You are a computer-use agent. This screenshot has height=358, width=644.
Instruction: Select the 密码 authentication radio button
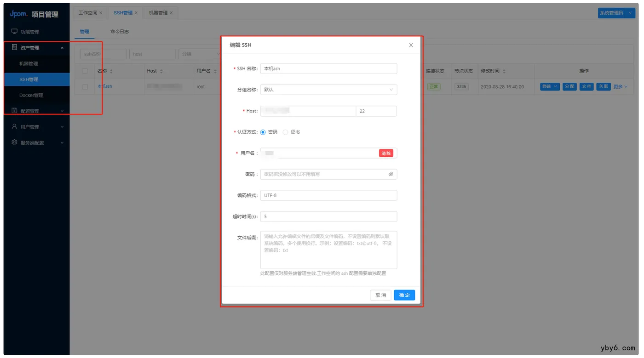(263, 132)
